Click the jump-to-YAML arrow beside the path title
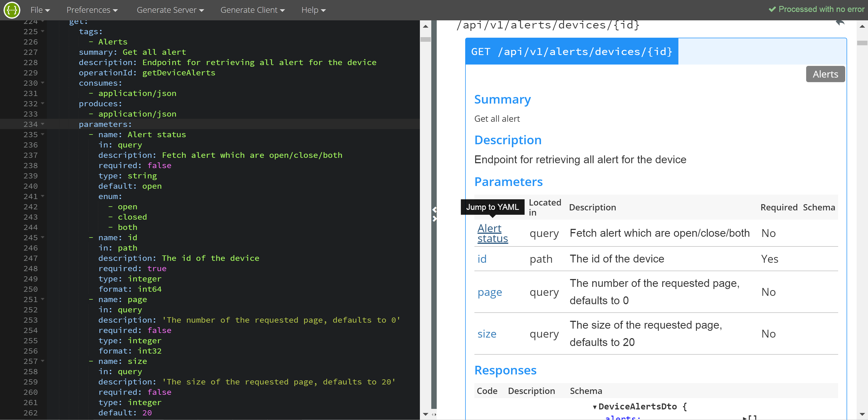 840,23
